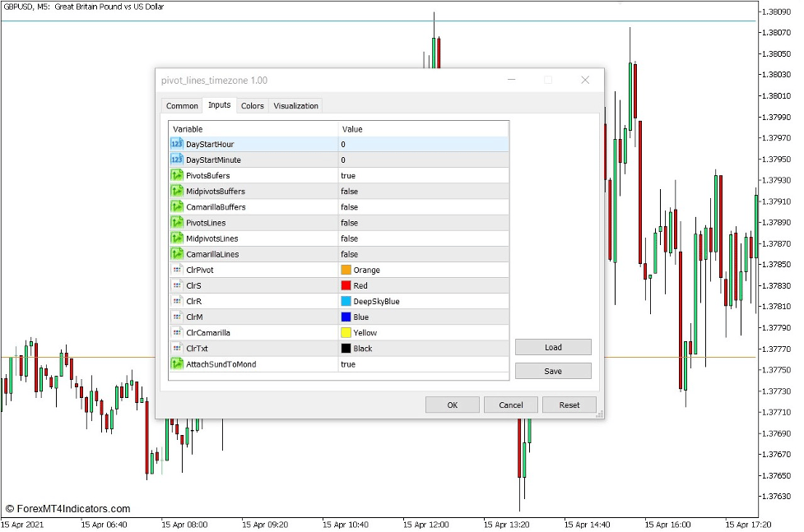
Task: Click the numeric icon beside DayStartHour
Action: coord(175,143)
